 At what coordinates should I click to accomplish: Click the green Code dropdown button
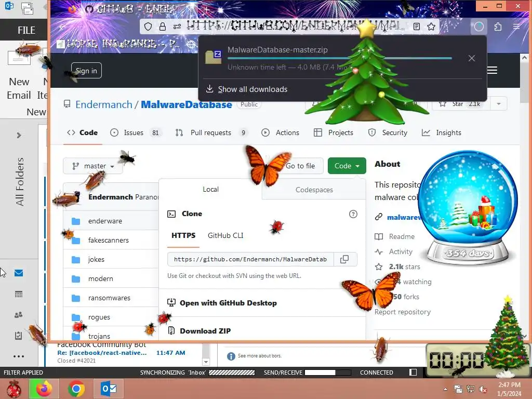point(347,166)
